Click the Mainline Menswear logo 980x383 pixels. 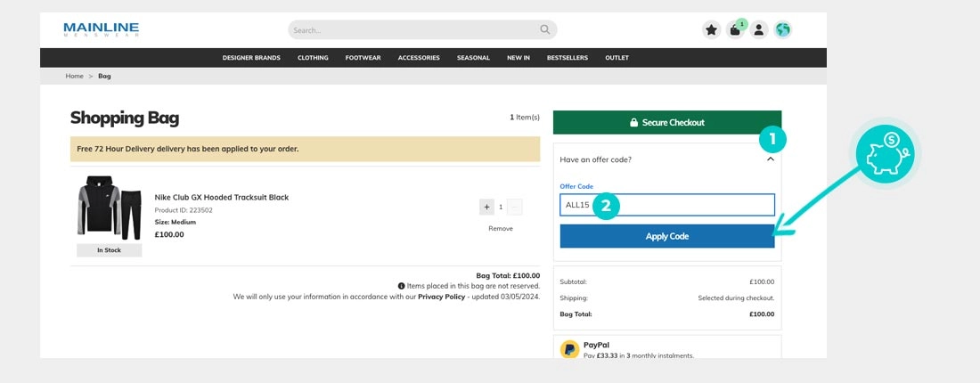(101, 29)
